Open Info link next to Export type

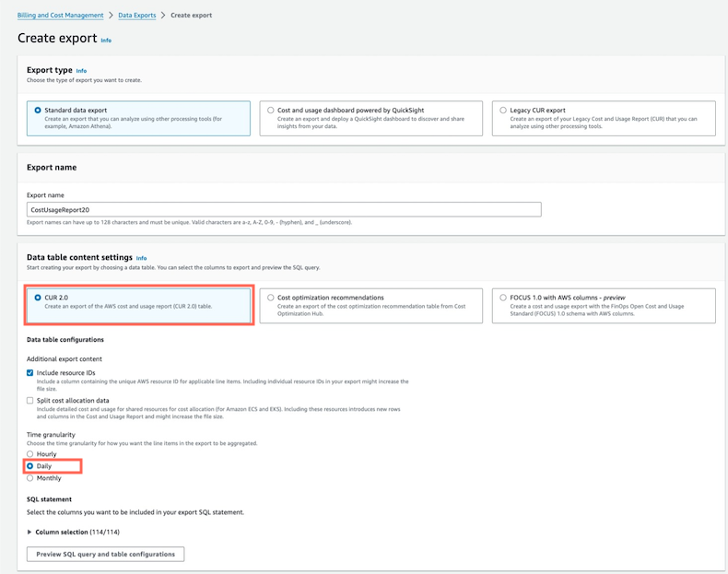coord(81,71)
